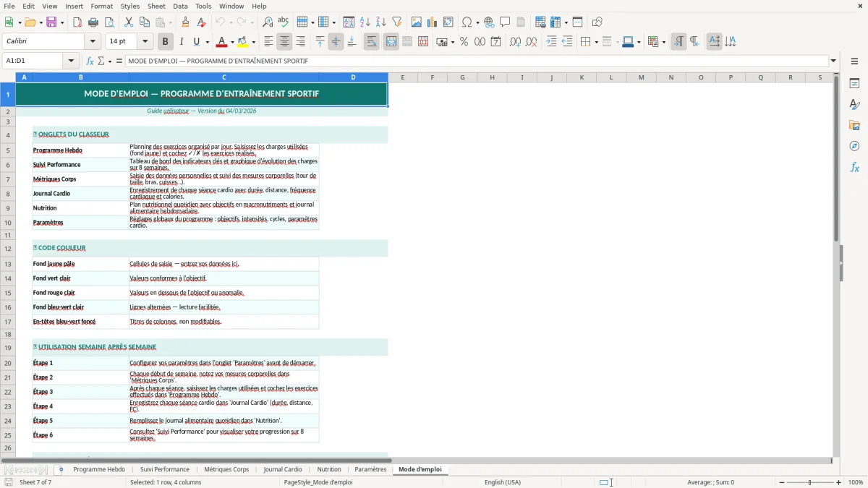Switch to the Programme Hebdo sheet tab
The image size is (868, 488).
(99, 469)
